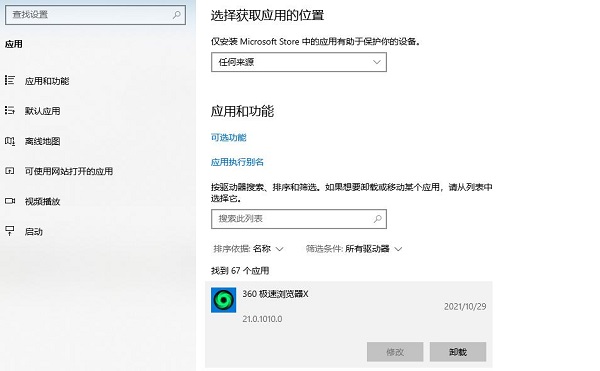The width and height of the screenshot is (600, 371).
Task: Click the 搜索此列表 search field
Action: (298, 219)
